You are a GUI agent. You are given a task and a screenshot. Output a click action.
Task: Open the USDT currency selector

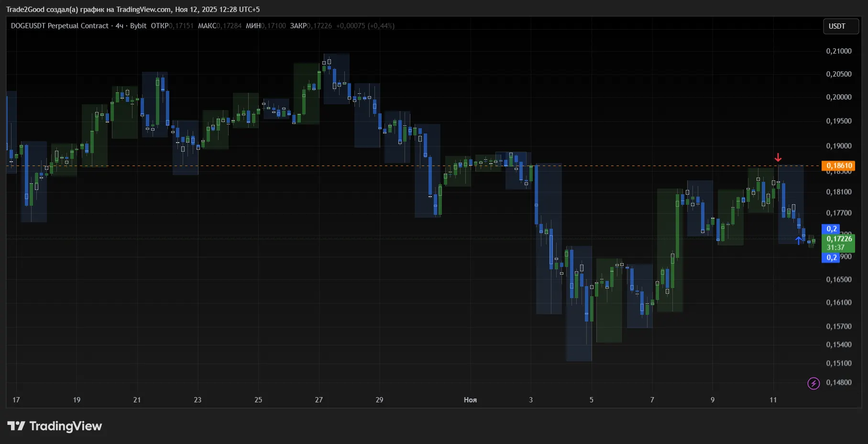pos(840,26)
